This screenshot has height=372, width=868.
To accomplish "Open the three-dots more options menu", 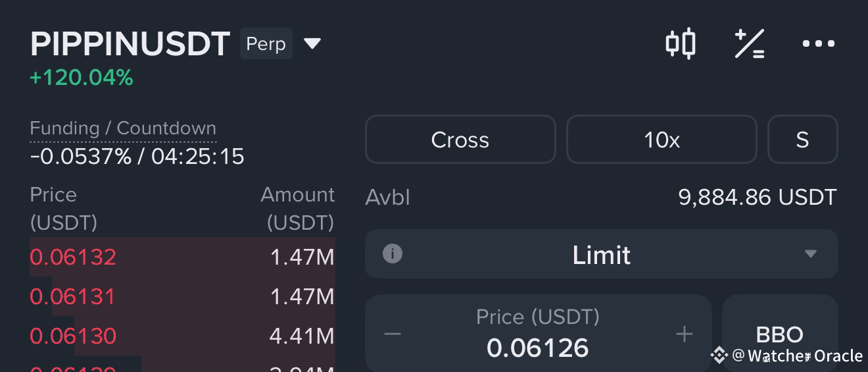I will 819,44.
